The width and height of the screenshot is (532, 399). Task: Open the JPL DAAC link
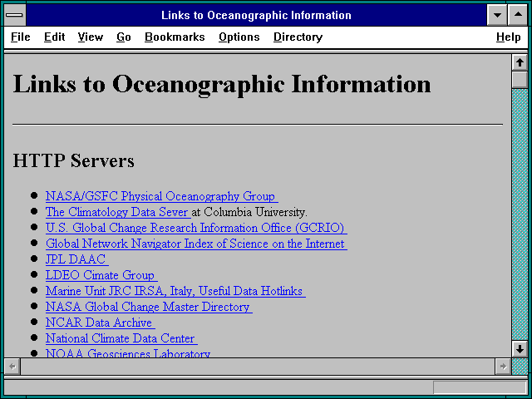pyautogui.click(x=77, y=259)
